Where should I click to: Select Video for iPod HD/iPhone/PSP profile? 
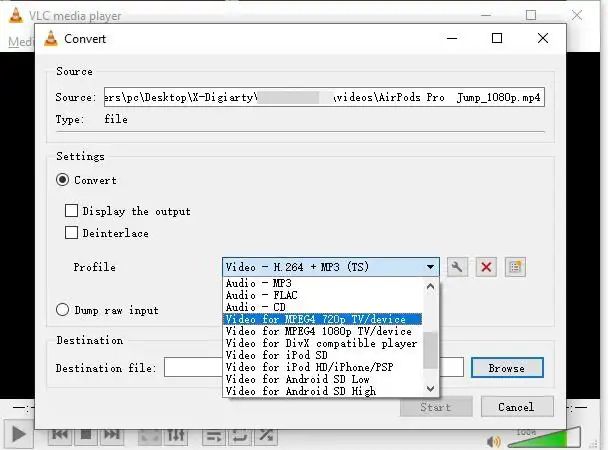pos(324,367)
